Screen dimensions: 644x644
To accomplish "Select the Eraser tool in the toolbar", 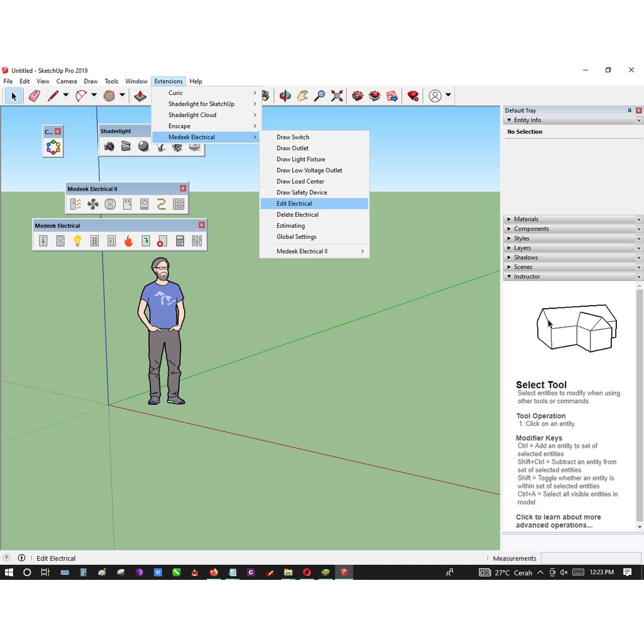I will click(x=34, y=96).
